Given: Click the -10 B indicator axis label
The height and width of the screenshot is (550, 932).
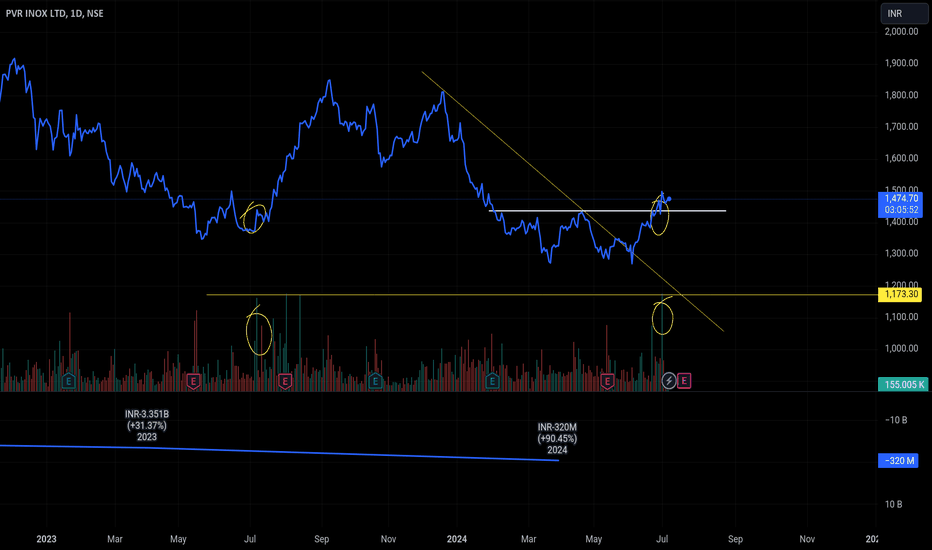Looking at the screenshot, I should (895, 420).
